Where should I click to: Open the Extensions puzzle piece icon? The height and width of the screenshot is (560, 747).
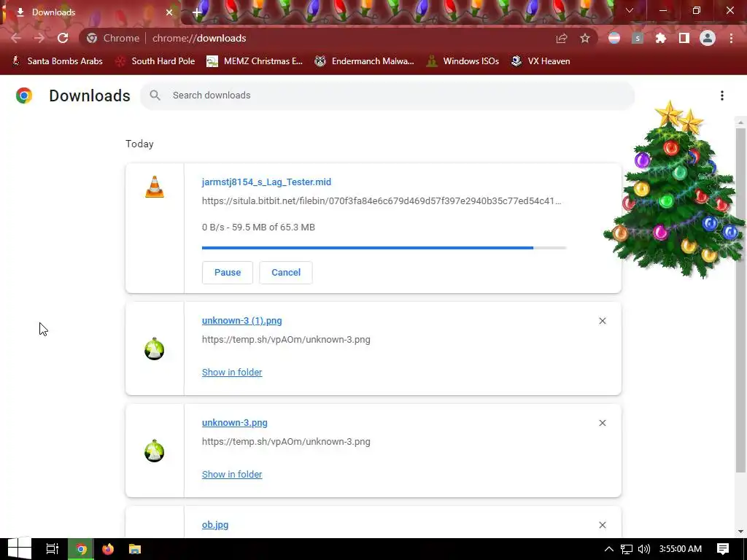tap(660, 38)
